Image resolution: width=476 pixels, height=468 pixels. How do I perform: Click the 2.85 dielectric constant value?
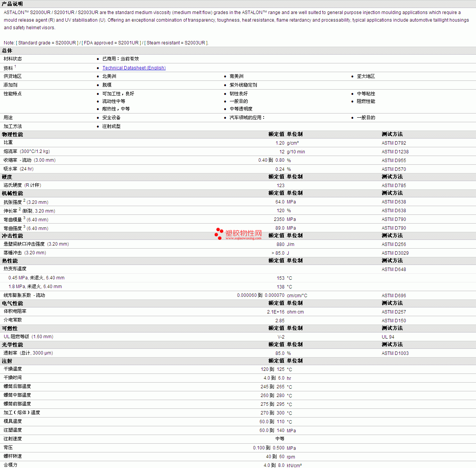pos(280,321)
